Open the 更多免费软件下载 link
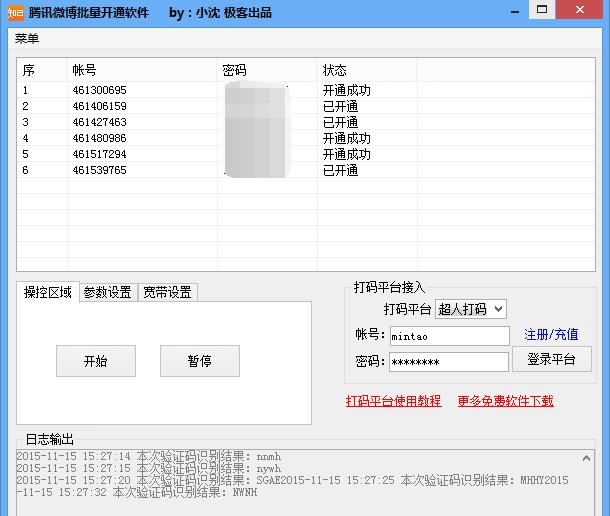This screenshot has width=610, height=516. (505, 401)
